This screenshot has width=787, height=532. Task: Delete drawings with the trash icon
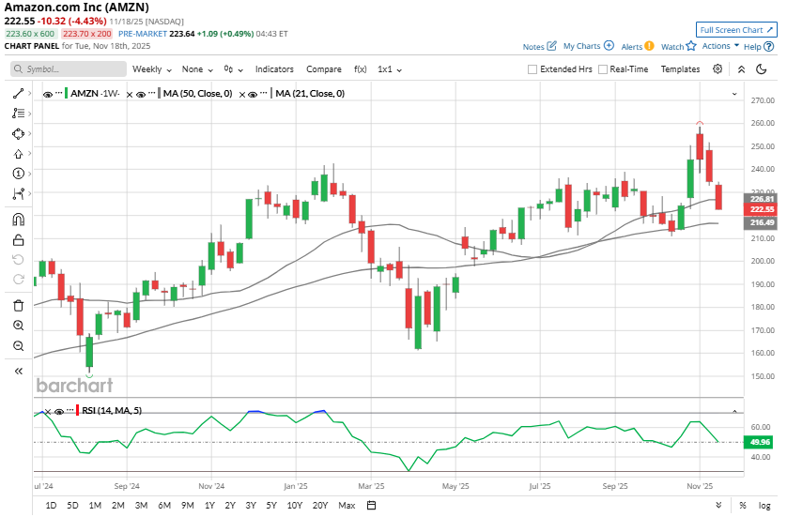pyautogui.click(x=18, y=305)
